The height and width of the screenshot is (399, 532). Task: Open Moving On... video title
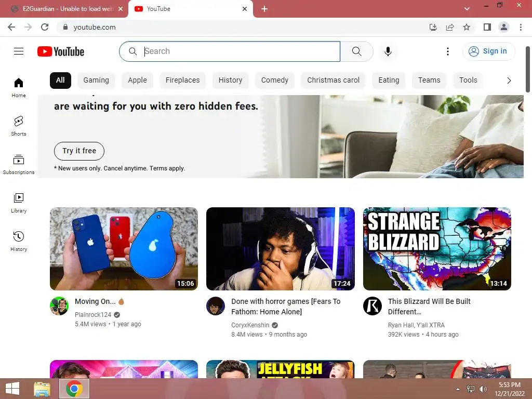[x=100, y=301]
